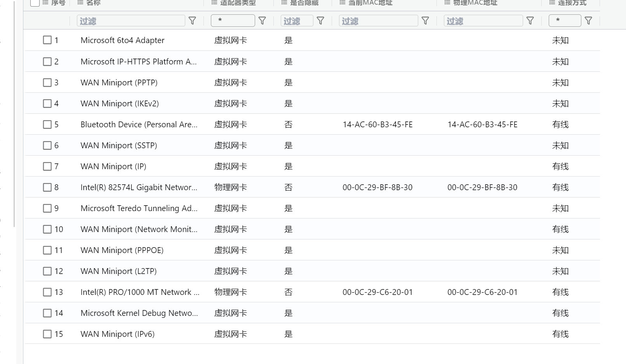Open the adapter type filter dropdown
The width and height of the screenshot is (626, 364).
click(x=233, y=21)
